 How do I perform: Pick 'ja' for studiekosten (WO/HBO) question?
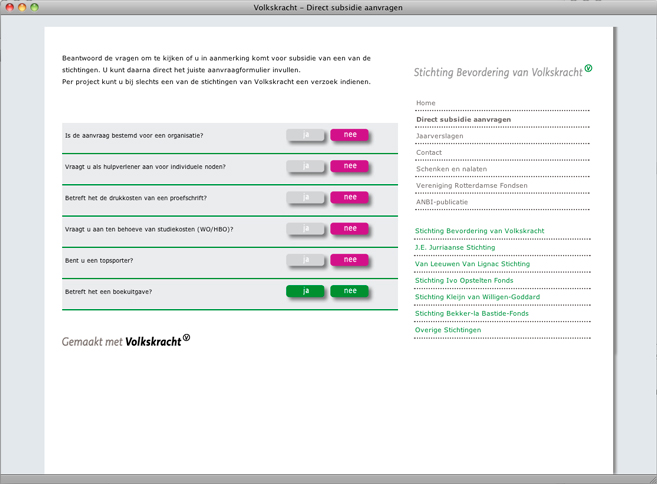305,229
